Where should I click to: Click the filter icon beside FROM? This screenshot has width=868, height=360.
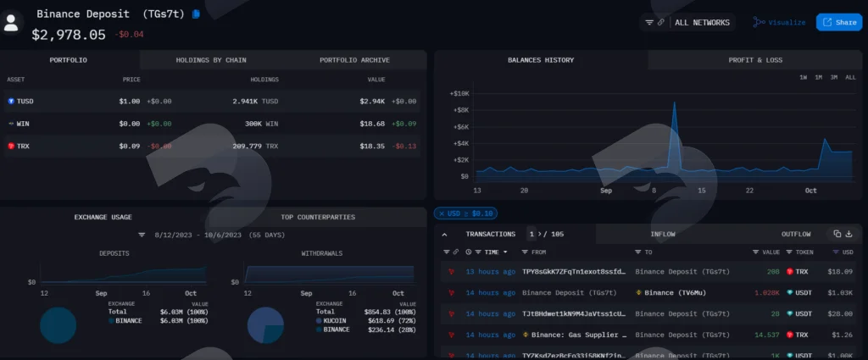click(525, 252)
